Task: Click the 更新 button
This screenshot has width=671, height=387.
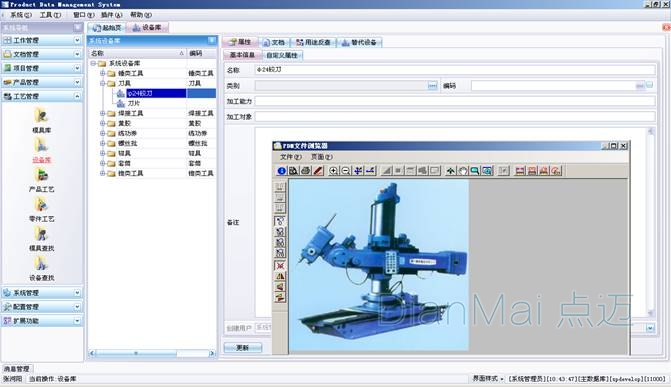Action: [x=243, y=348]
